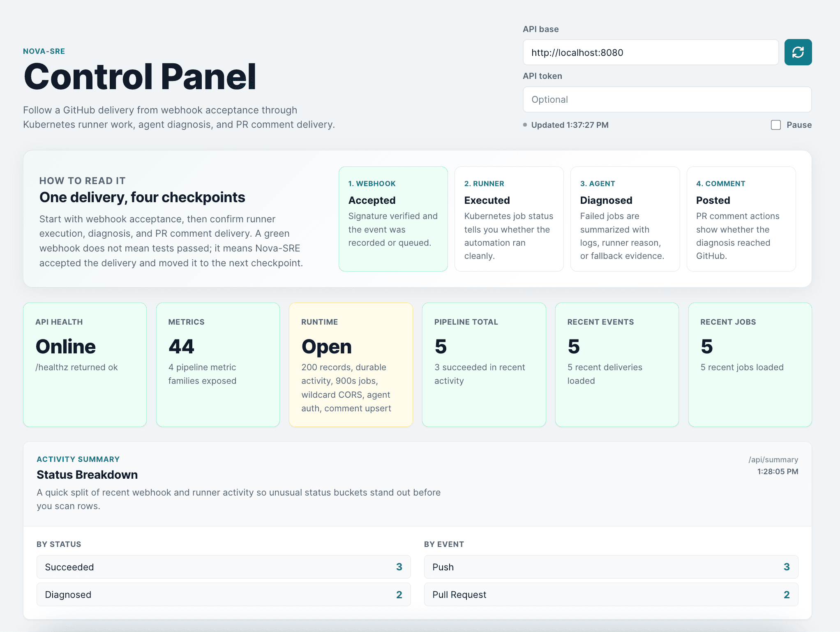Click the NOVA-SRE label
The image size is (840, 632).
pos(44,51)
